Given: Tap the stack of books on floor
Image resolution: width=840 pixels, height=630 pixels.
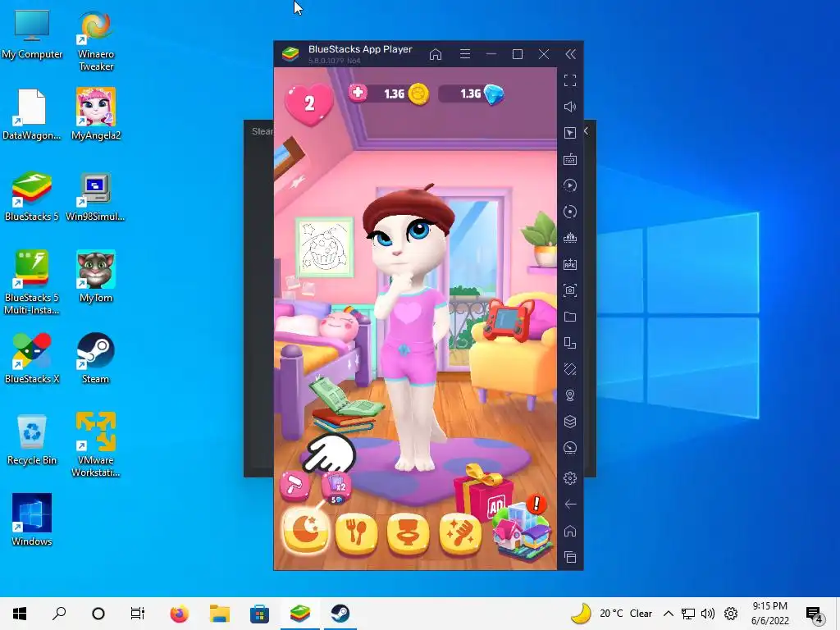Looking at the screenshot, I should [345, 405].
